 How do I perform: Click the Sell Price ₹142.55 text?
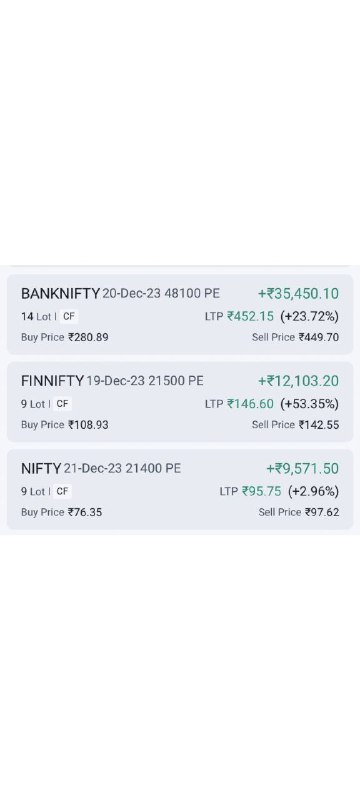click(x=295, y=424)
